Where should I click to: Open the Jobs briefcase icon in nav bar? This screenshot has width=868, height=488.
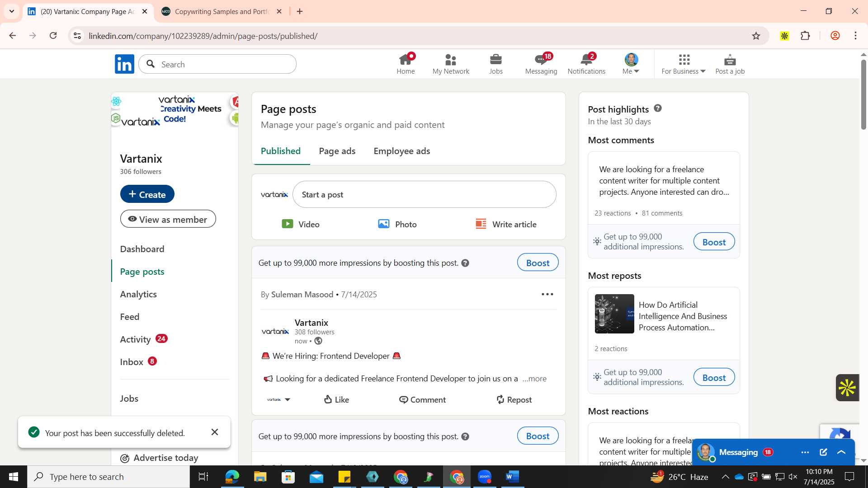click(x=496, y=64)
